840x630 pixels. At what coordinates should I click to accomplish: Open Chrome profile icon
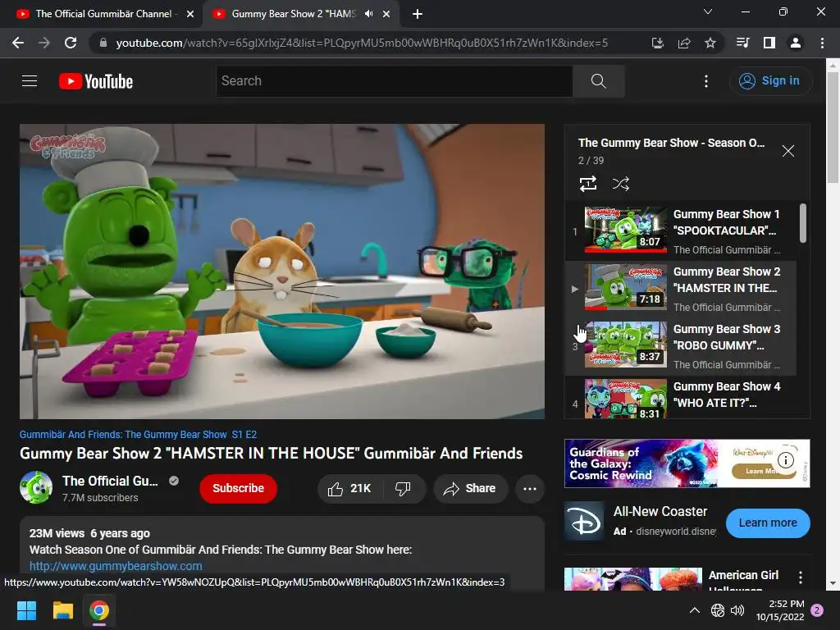(x=796, y=43)
